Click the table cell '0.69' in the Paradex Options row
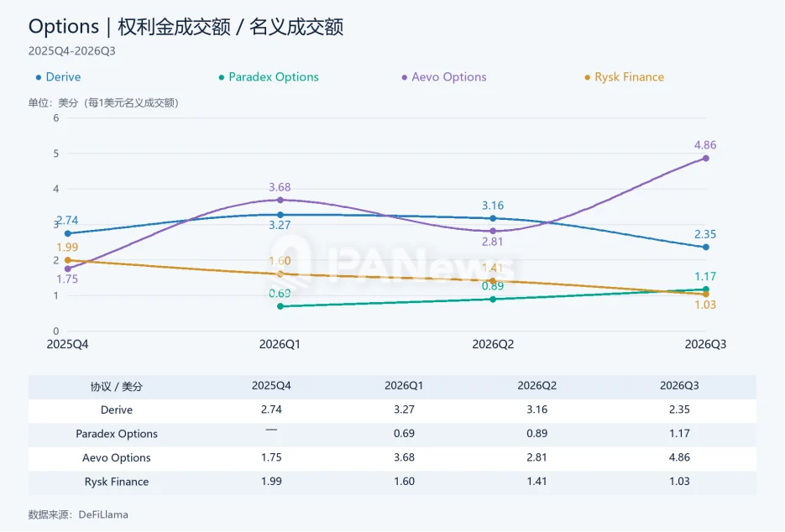Screen dimensions: 785x532 pyautogui.click(x=404, y=434)
